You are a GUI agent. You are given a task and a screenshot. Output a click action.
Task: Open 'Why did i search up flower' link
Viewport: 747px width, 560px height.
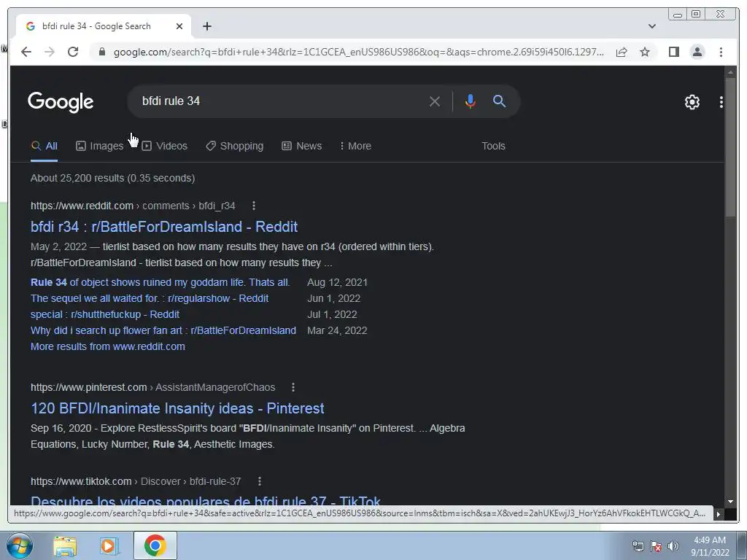point(163,330)
